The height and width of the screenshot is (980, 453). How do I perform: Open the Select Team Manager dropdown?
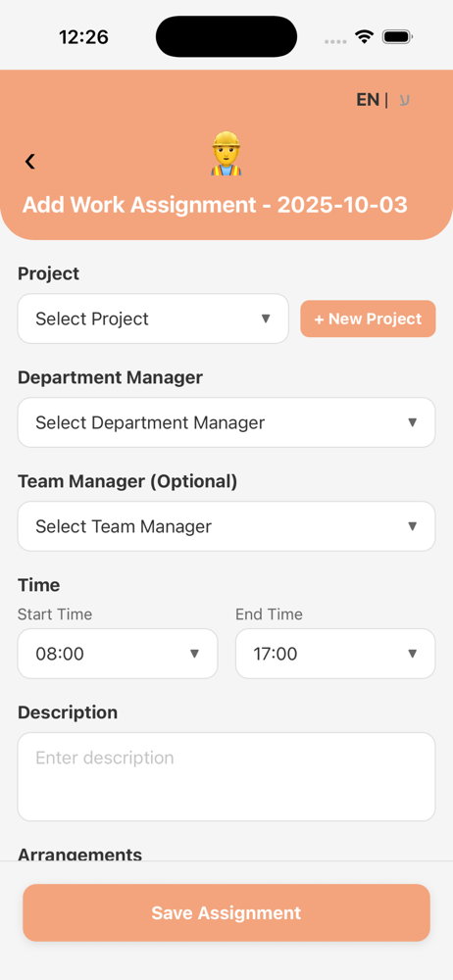(226, 526)
